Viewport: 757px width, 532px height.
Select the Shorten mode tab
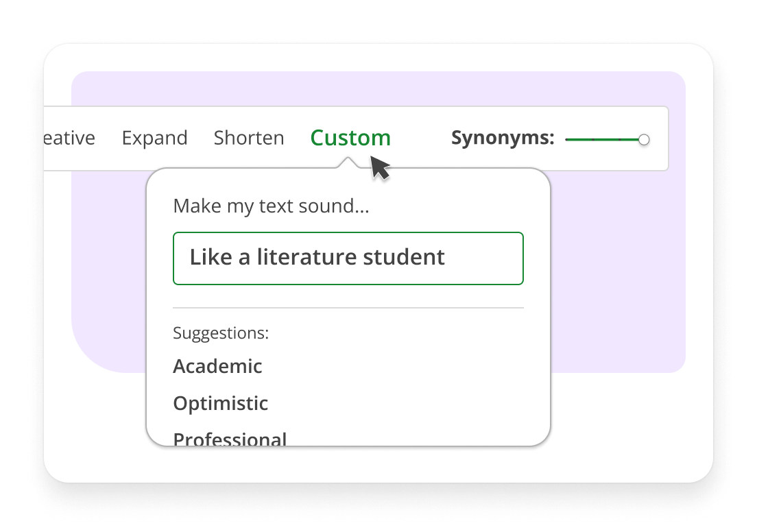point(249,138)
